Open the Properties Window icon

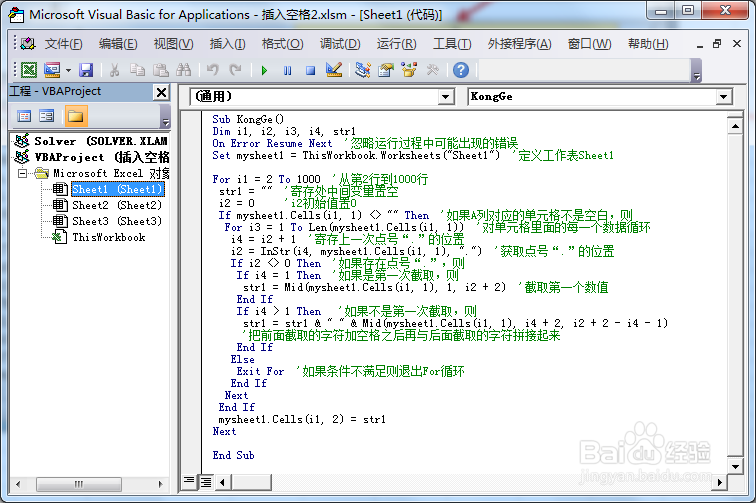[386, 70]
